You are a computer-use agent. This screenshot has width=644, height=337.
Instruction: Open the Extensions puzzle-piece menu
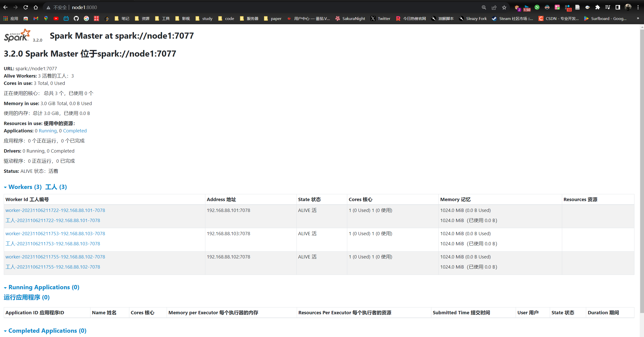tap(598, 7)
